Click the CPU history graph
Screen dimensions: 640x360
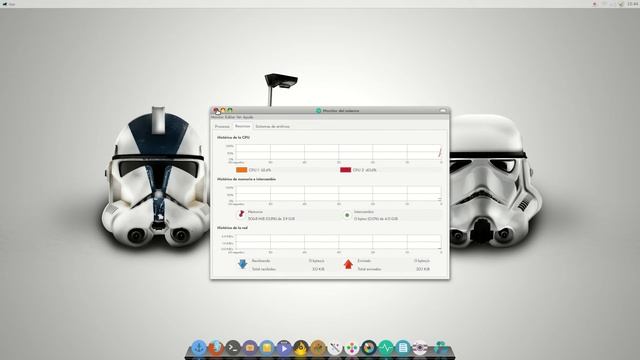(338, 152)
